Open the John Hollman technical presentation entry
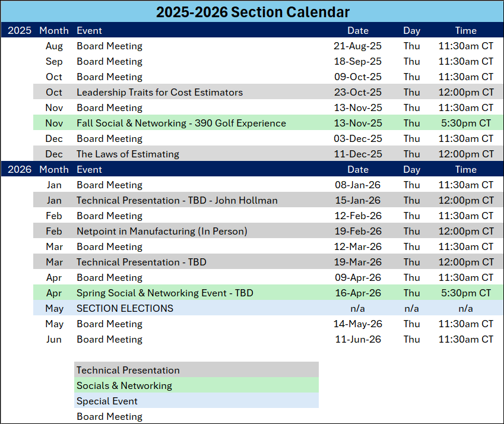Viewport: 504px width, 424px height. pos(177,200)
